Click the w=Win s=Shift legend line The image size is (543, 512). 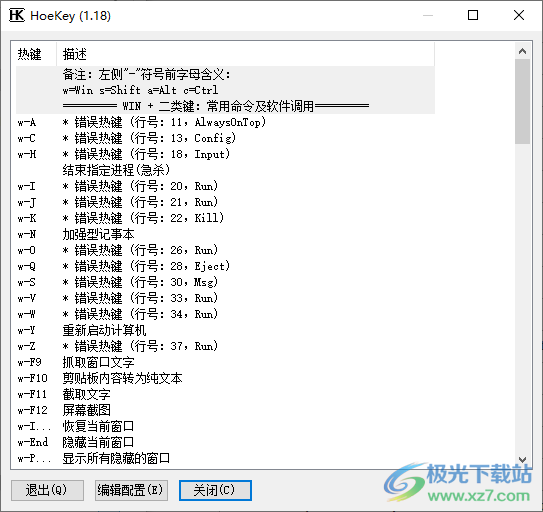click(225, 90)
